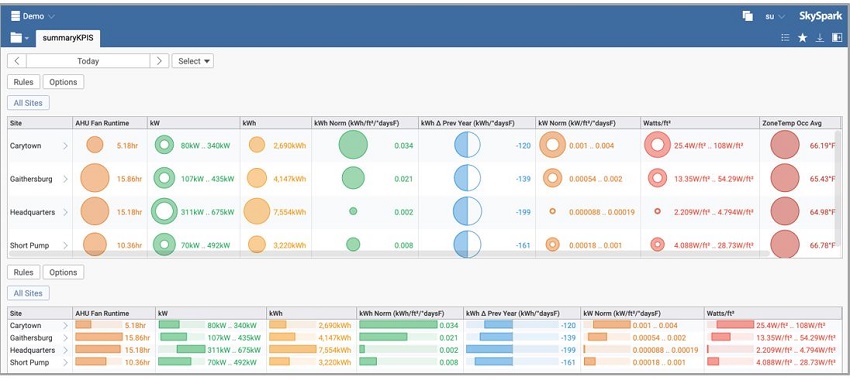
Task: Click kW Norm column header in bar table
Action: point(642,313)
